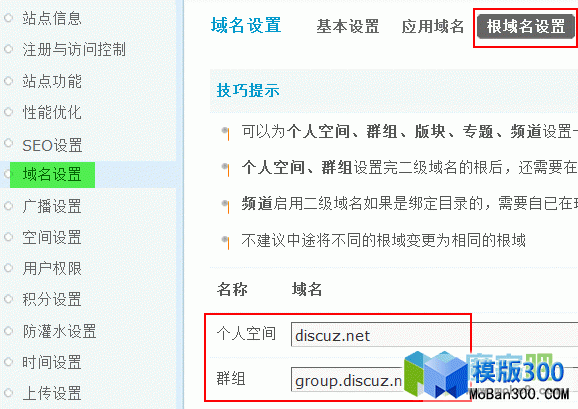The width and height of the screenshot is (578, 409).
Task: Go to 站点功能 sidebar item
Action: [52, 81]
